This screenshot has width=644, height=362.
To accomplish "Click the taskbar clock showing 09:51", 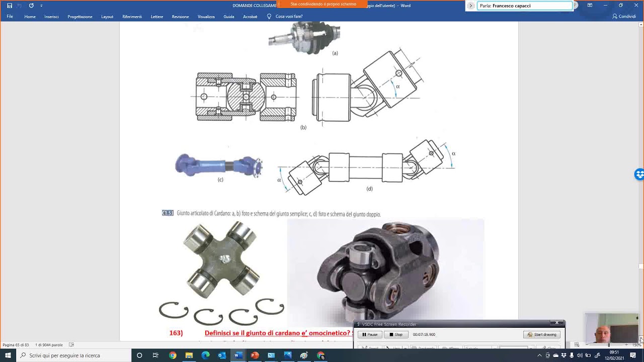I will coord(614,355).
